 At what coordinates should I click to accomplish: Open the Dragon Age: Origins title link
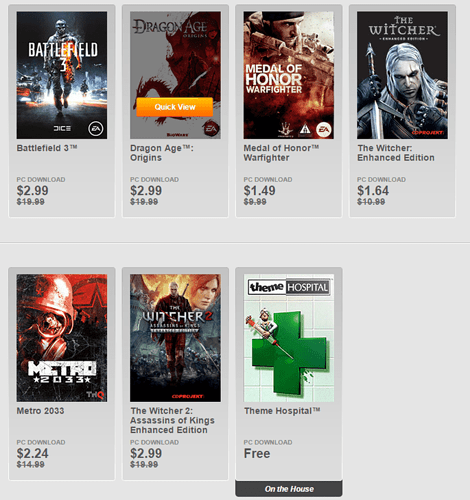pyautogui.click(x=162, y=153)
